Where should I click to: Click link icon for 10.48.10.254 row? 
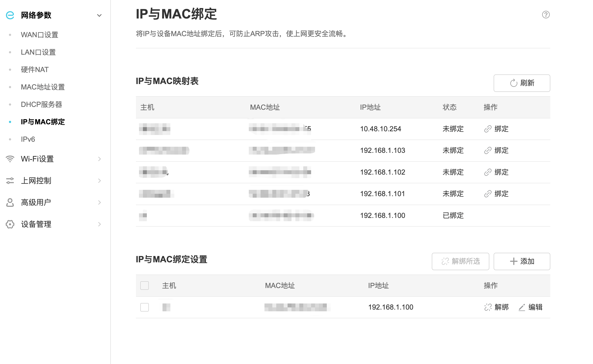(488, 129)
